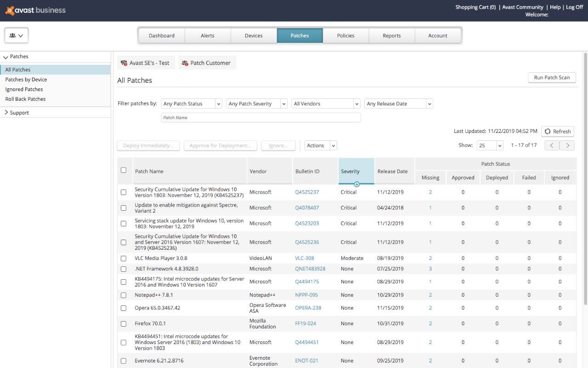Switch to the Account tab
The height and width of the screenshot is (368, 588).
(x=438, y=35)
